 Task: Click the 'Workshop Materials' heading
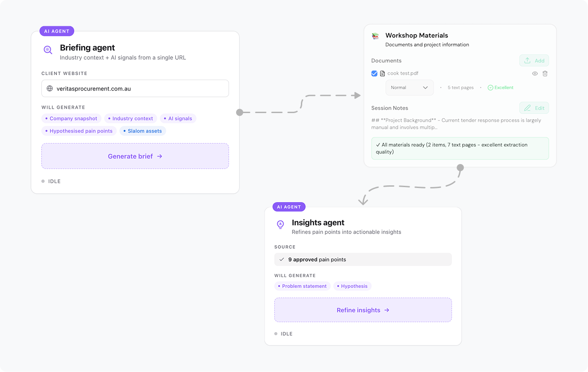coord(417,35)
